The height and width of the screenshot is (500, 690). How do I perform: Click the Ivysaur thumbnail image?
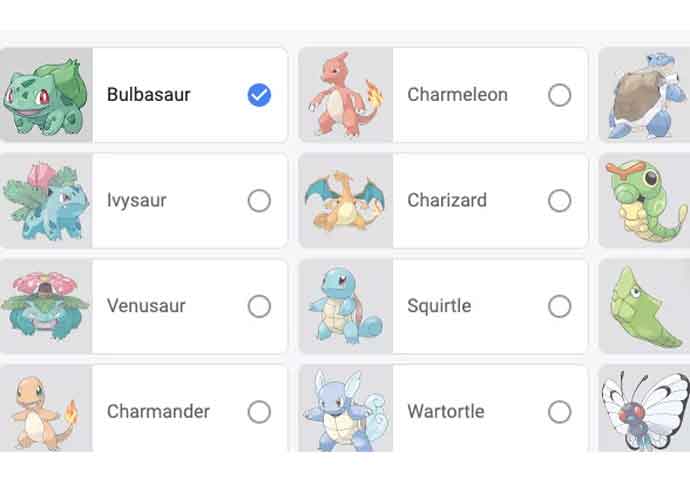click(x=44, y=201)
